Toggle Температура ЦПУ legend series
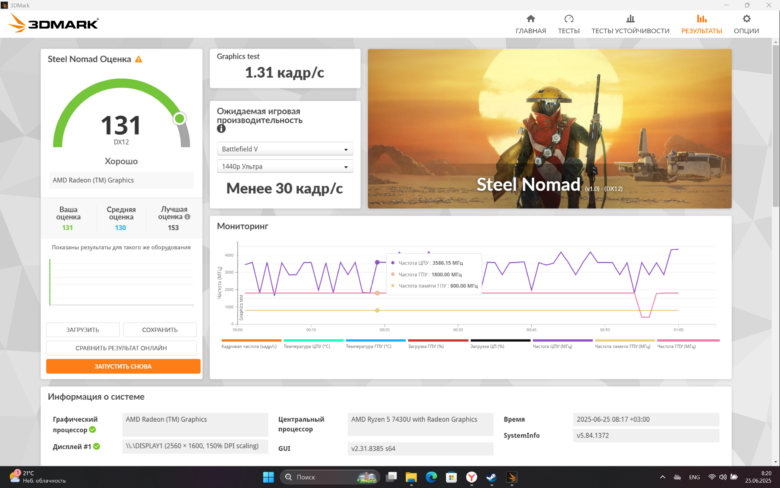780x488 pixels. pyautogui.click(x=313, y=344)
